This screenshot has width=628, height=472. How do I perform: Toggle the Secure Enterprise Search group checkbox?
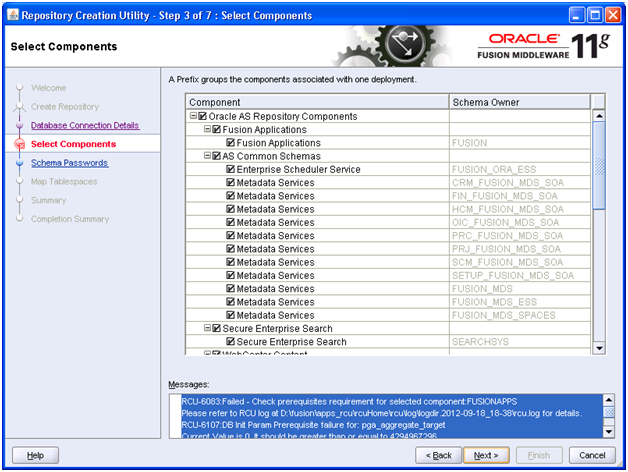[217, 328]
